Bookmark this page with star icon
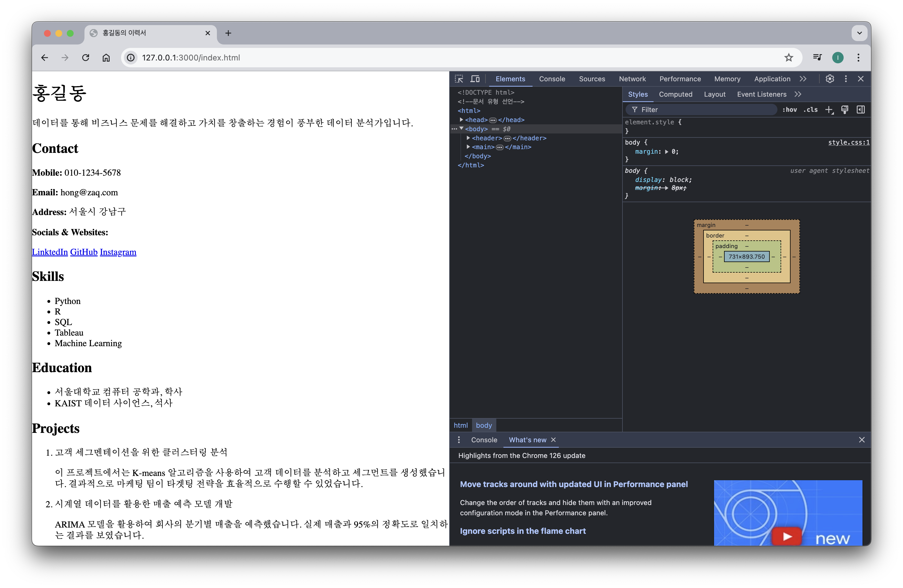Viewport: 903px width, 588px height. pos(789,58)
